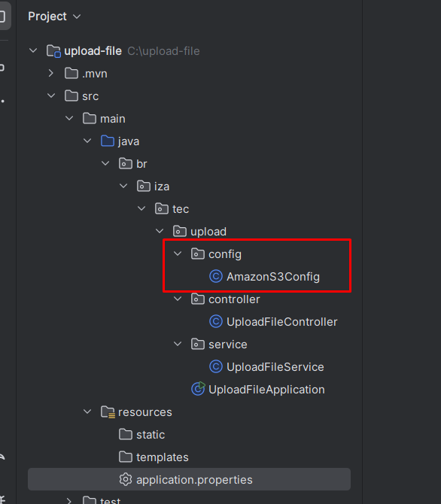The image size is (441, 504).
Task: Select the main folder item
Action: 104,119
